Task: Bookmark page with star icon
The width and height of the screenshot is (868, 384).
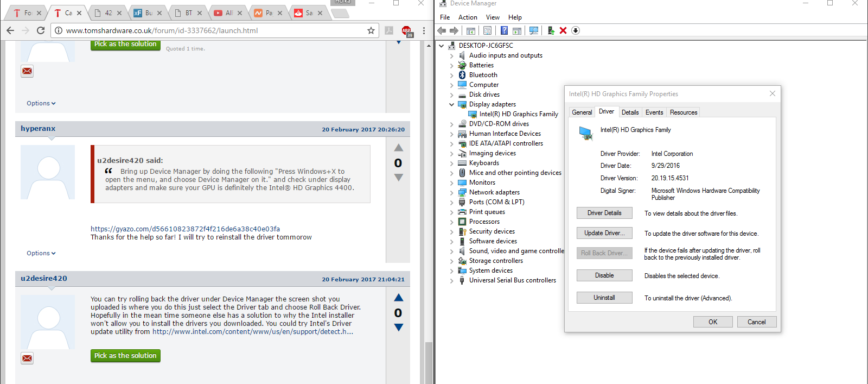Action: (371, 30)
